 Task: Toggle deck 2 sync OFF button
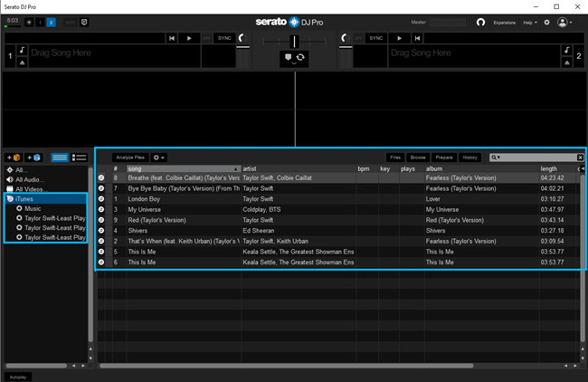pos(358,38)
